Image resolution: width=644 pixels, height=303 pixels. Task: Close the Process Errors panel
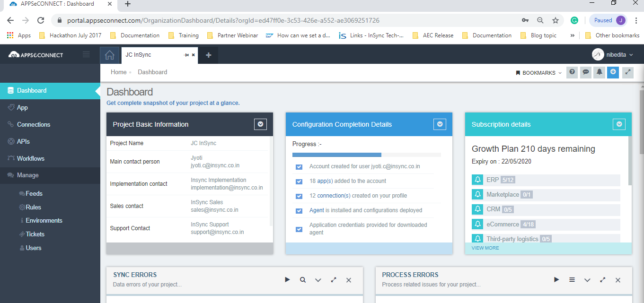(618, 280)
